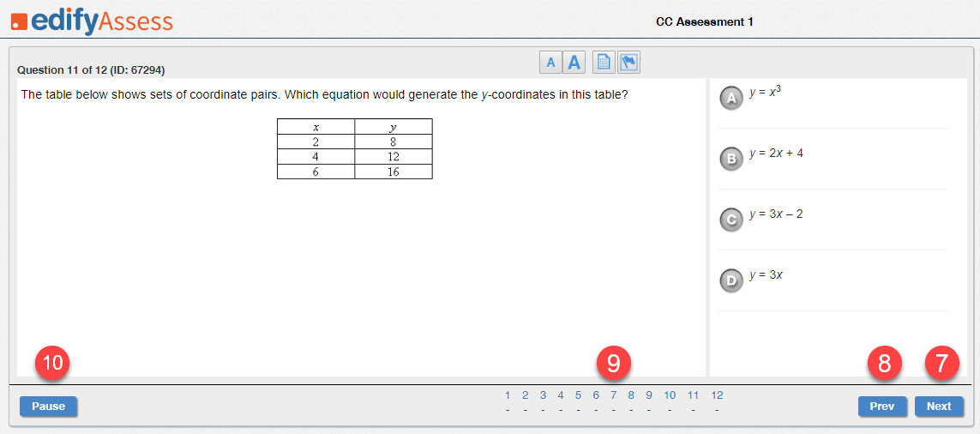Go to the previous question with Prev

point(882,406)
